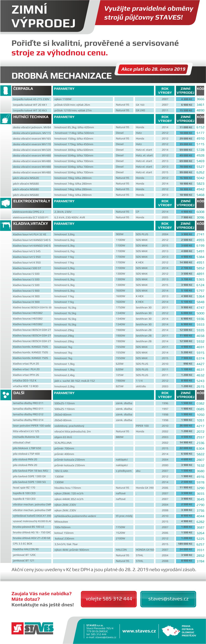The width and height of the screenshot is (206, 644).
Task: Click the 'volejte 585 312 444' red button
Action: pyautogui.click(x=109, y=599)
